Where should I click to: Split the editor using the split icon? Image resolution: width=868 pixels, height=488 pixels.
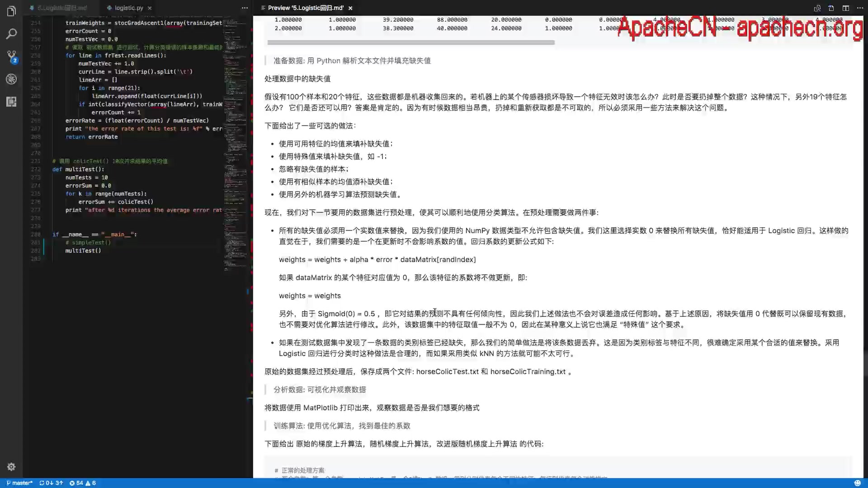845,8
